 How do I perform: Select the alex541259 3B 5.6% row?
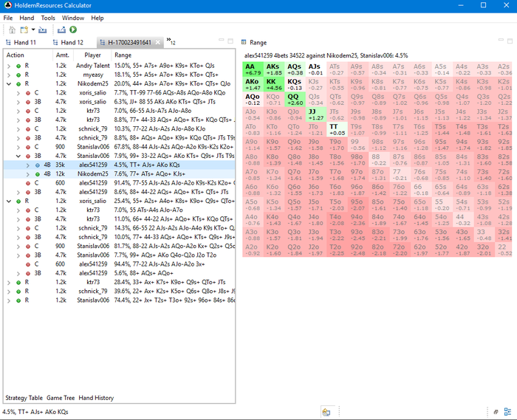(120, 273)
